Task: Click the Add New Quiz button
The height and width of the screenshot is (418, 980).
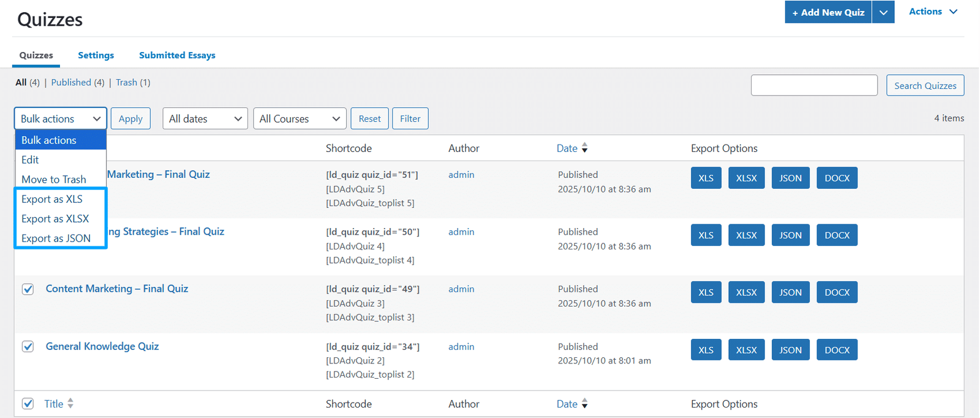Action: pos(828,12)
